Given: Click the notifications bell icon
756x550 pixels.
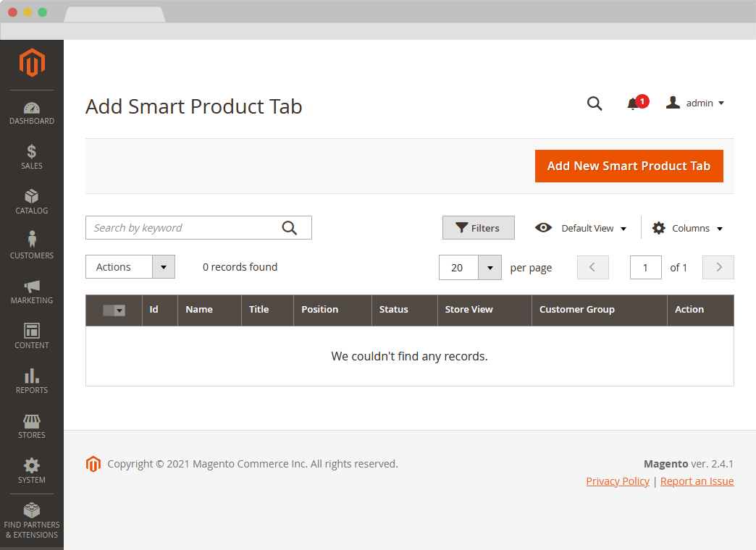Looking at the screenshot, I should [x=634, y=103].
